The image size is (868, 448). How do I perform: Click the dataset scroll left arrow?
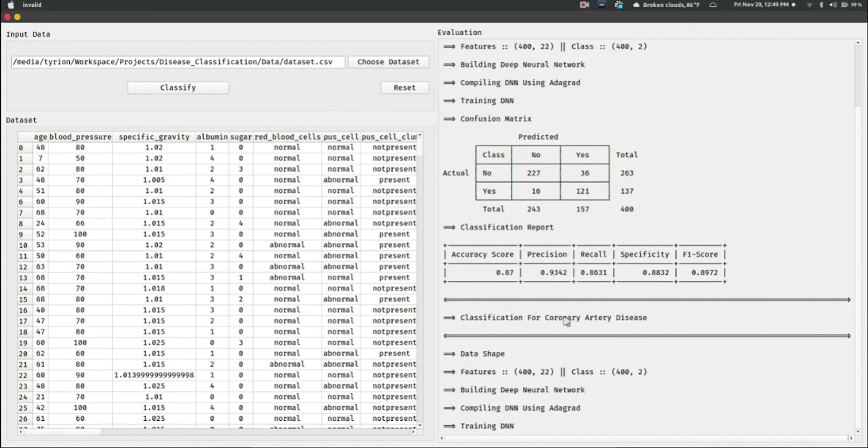pos(20,432)
